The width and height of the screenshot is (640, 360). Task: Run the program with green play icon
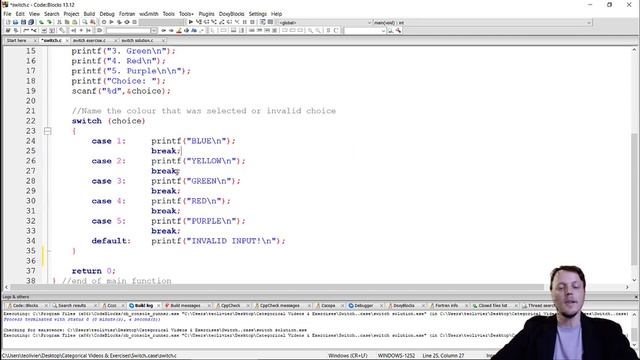111,22
